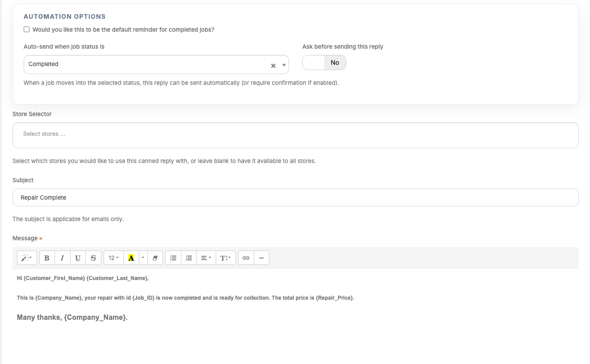Apply strikethrough formatting
Viewport: 590px width, 364px height.
(x=93, y=258)
